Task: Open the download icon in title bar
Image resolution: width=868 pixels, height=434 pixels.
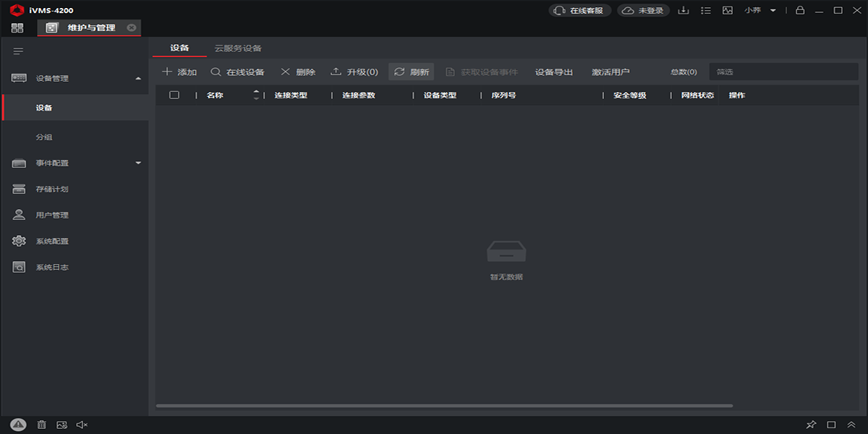Action: pos(684,11)
